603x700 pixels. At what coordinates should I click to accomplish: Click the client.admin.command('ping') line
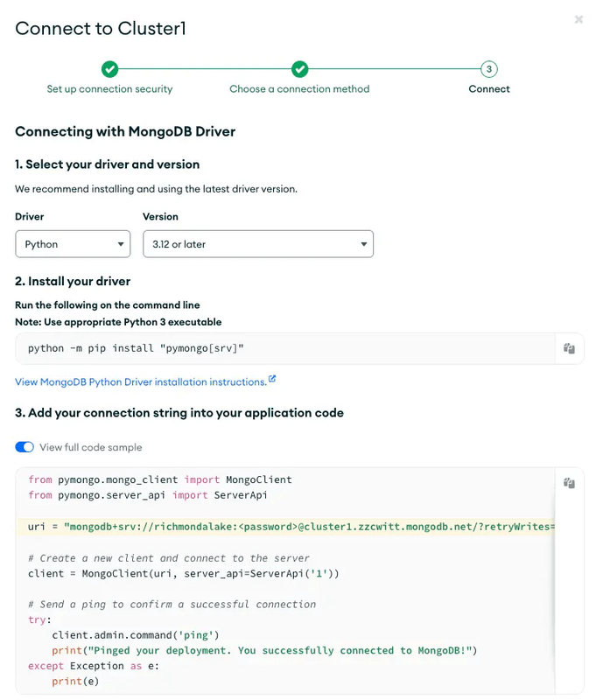coord(136,635)
